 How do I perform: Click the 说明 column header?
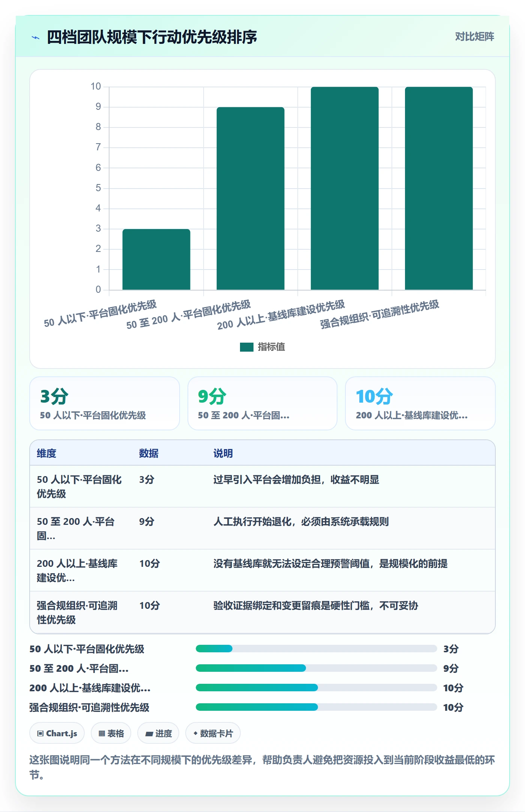tap(223, 453)
